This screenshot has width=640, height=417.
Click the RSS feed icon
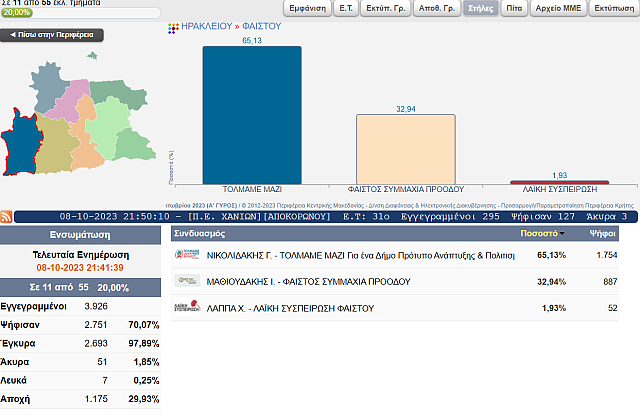click(6, 217)
